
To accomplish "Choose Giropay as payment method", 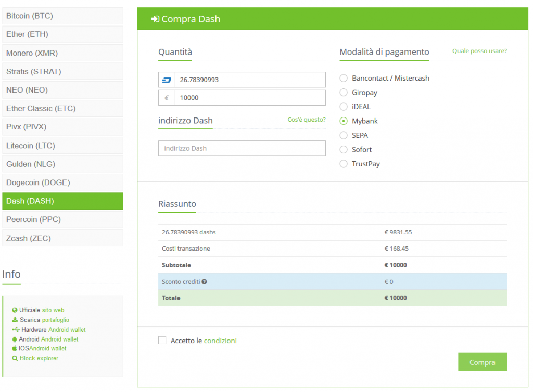I will coord(344,93).
